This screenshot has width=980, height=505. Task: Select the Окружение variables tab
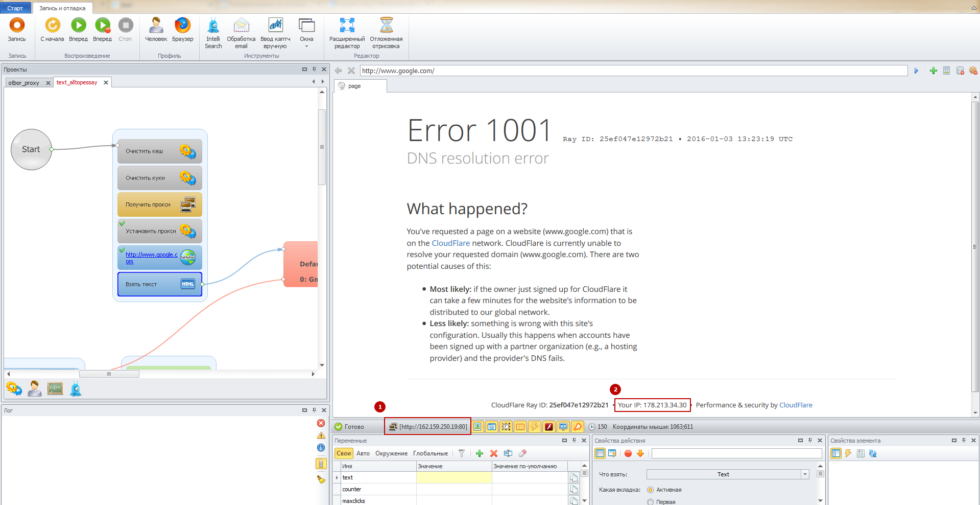[x=391, y=453]
